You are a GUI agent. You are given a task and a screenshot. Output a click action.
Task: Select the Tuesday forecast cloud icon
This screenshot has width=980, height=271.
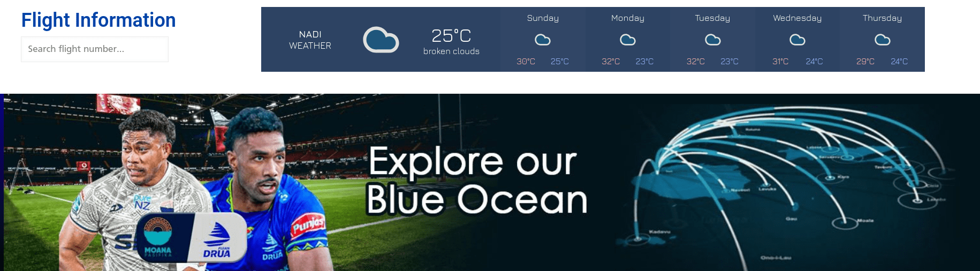713,40
